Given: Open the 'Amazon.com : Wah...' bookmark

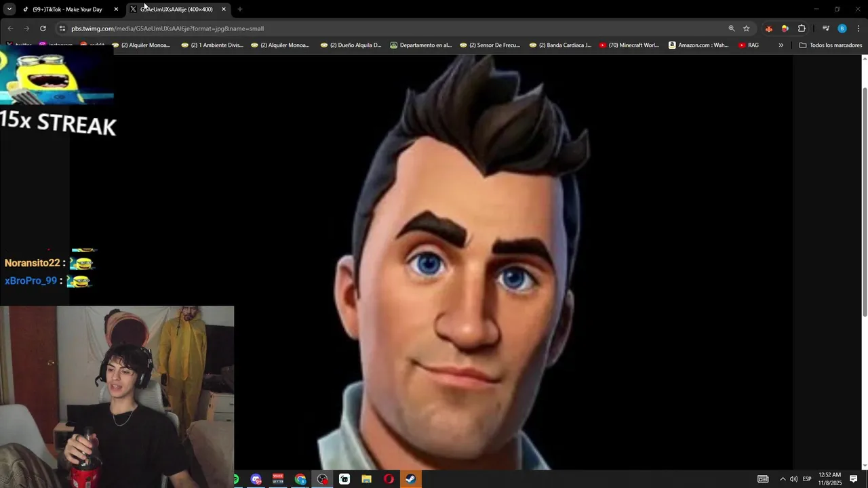Looking at the screenshot, I should 698,45.
